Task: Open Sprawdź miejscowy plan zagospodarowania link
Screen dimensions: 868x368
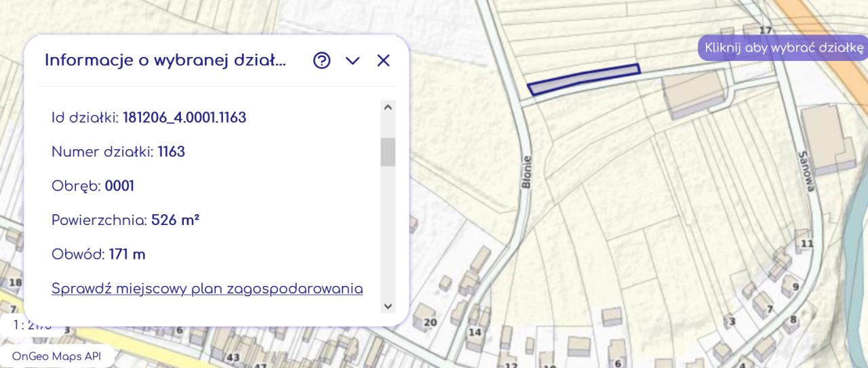Action: point(207,289)
